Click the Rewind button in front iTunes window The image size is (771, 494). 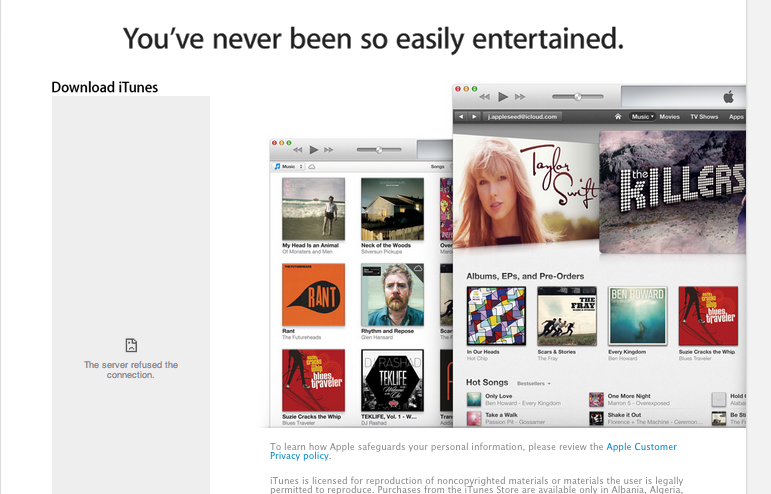pyautogui.click(x=484, y=97)
